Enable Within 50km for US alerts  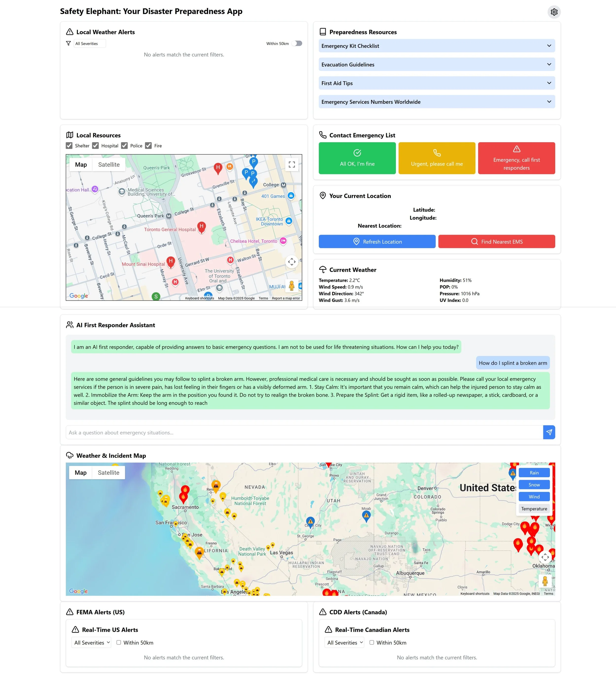[119, 642]
